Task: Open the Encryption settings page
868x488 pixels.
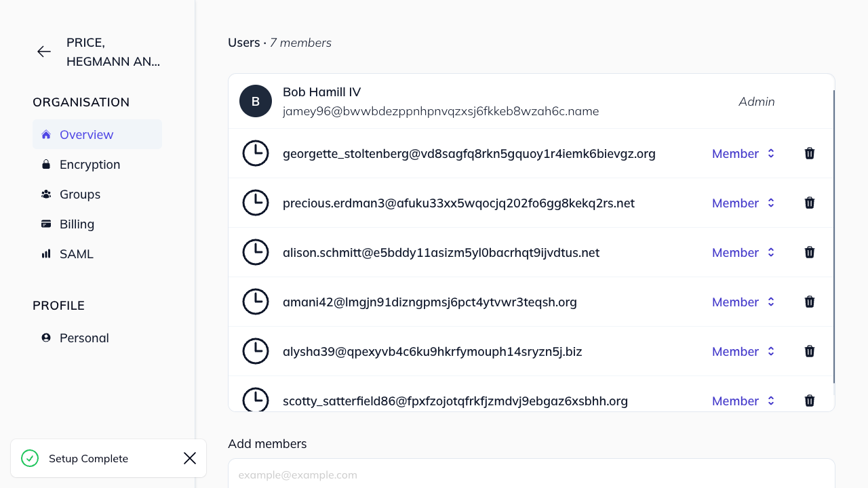Action: 90,165
